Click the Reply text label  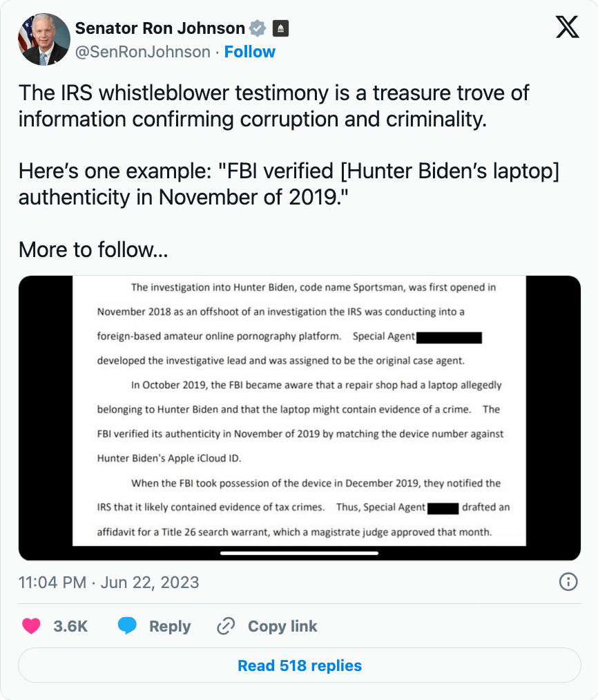click(170, 627)
